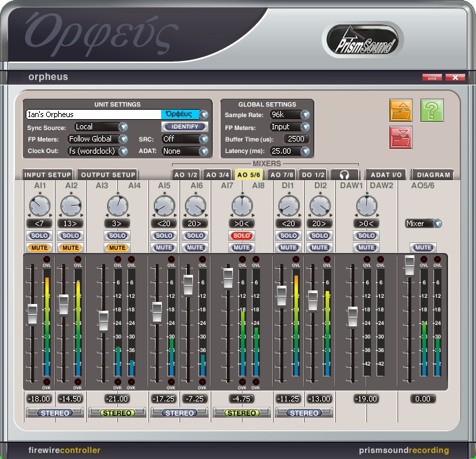This screenshot has width=476, height=459.
Task: Minimize the orpheus window
Action: pyautogui.click(x=432, y=77)
